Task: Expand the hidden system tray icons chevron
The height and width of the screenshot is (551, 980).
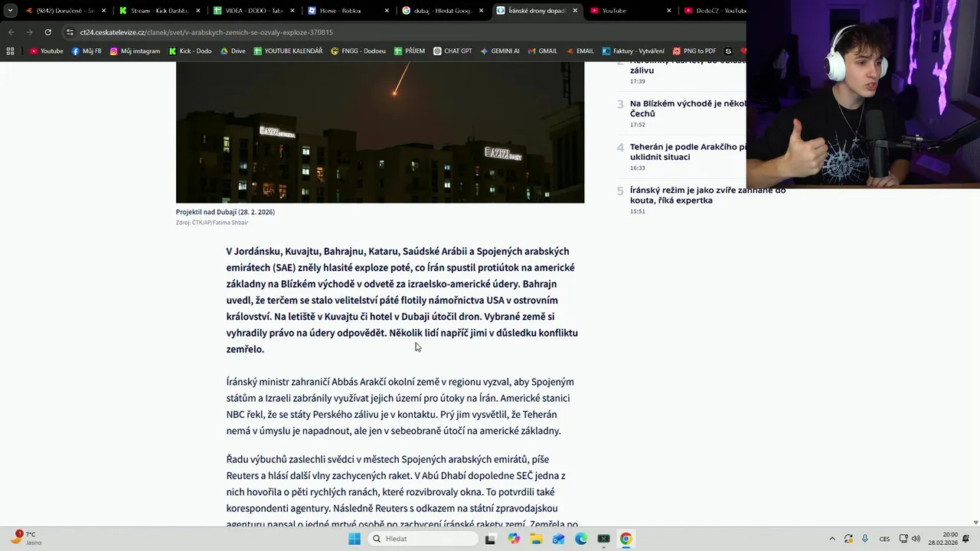Action: pyautogui.click(x=832, y=539)
